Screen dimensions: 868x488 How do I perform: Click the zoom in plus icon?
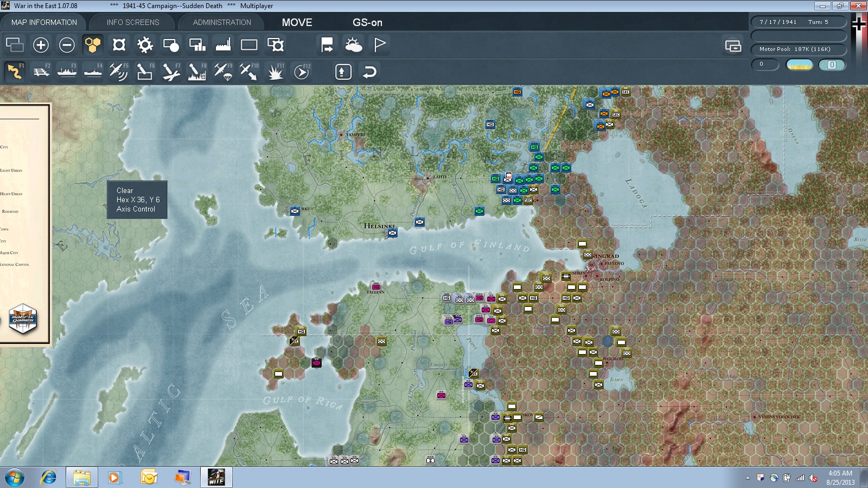pyautogui.click(x=41, y=45)
